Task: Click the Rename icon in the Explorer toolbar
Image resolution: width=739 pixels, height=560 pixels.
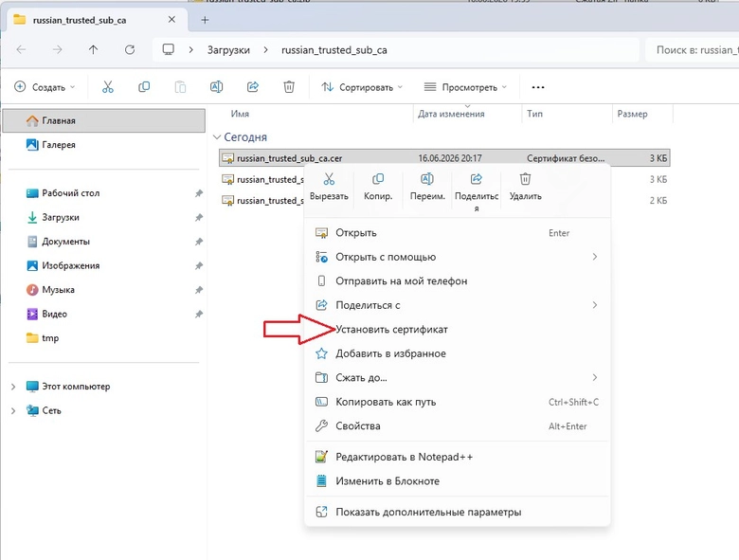Action: click(x=216, y=87)
